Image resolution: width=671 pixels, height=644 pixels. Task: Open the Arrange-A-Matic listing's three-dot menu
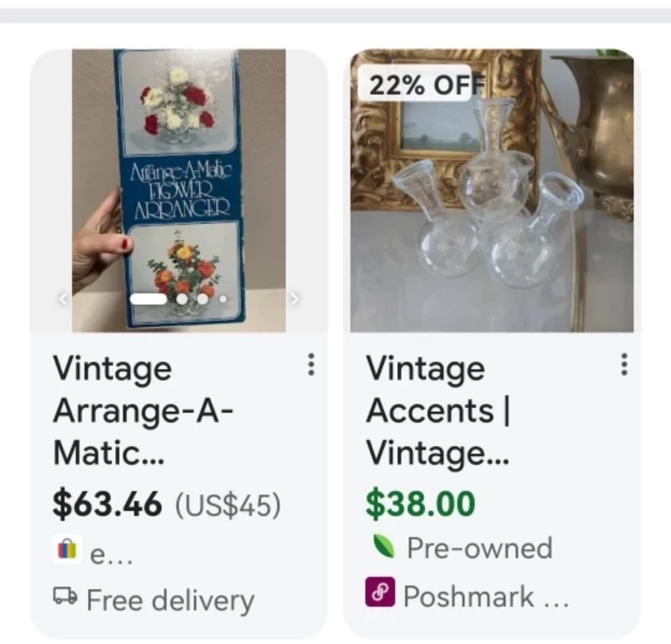pos(311,364)
